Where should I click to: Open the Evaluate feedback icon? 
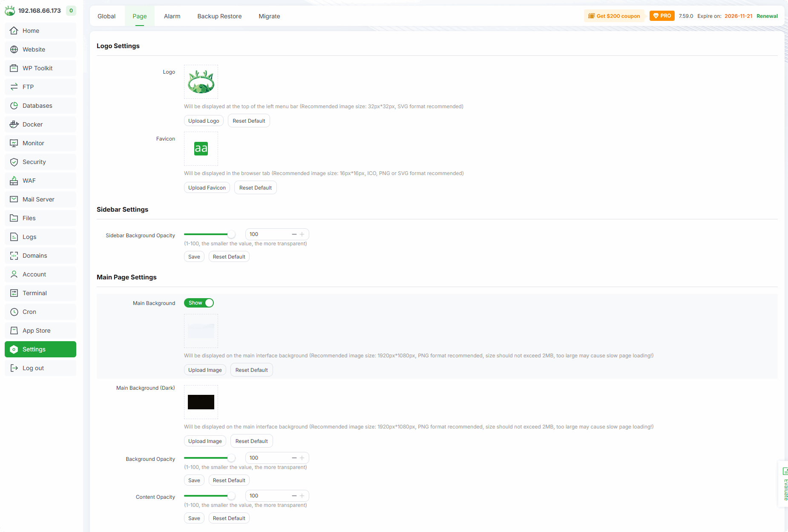tap(785, 471)
